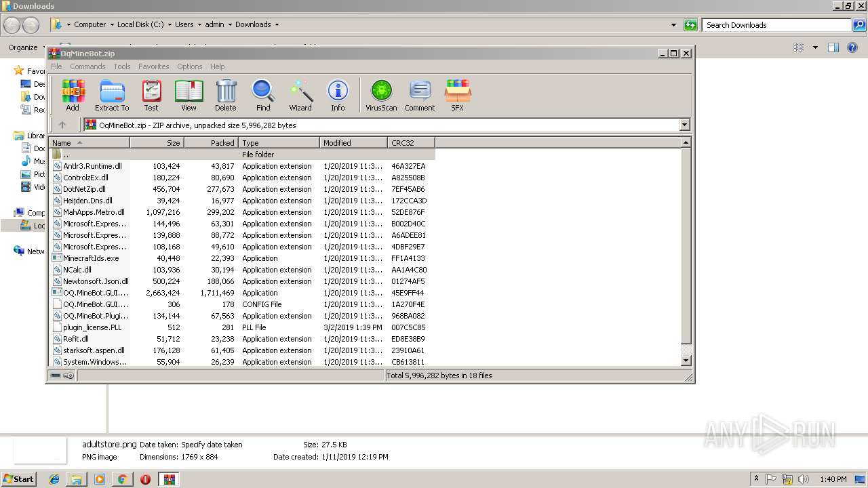868x488 pixels.
Task: Select plugin_license.PLL file row
Action: pyautogui.click(x=242, y=327)
